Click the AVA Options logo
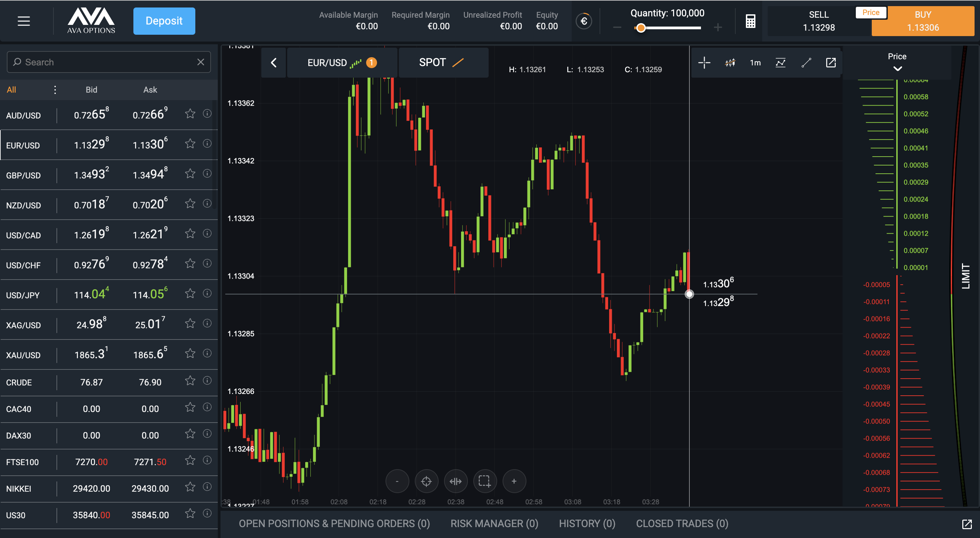 [91, 20]
